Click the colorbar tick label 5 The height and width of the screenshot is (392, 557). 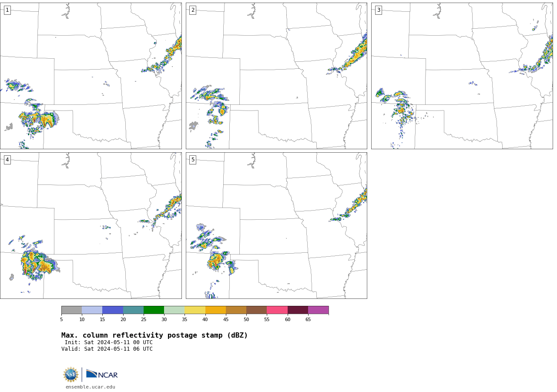point(61,320)
